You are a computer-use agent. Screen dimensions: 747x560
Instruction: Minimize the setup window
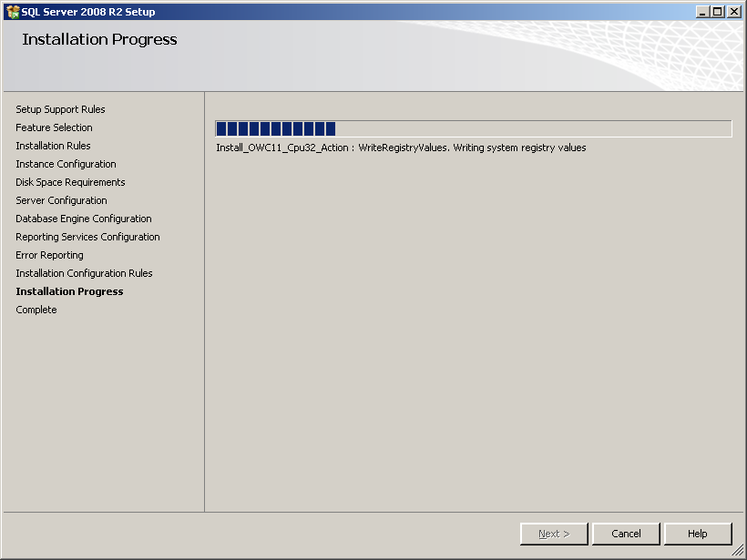pyautogui.click(x=702, y=12)
